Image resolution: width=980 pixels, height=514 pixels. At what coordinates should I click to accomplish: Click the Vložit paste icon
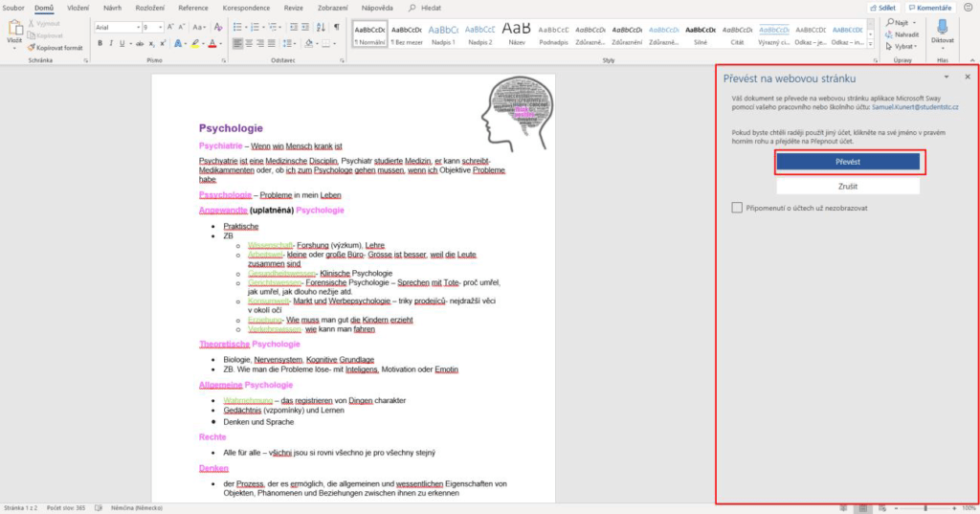[14, 30]
